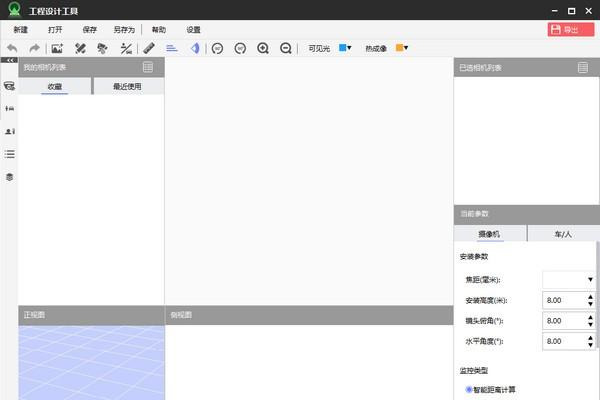Increase 安装高度 with the up arrow
The height and width of the screenshot is (400, 600).
pos(590,297)
